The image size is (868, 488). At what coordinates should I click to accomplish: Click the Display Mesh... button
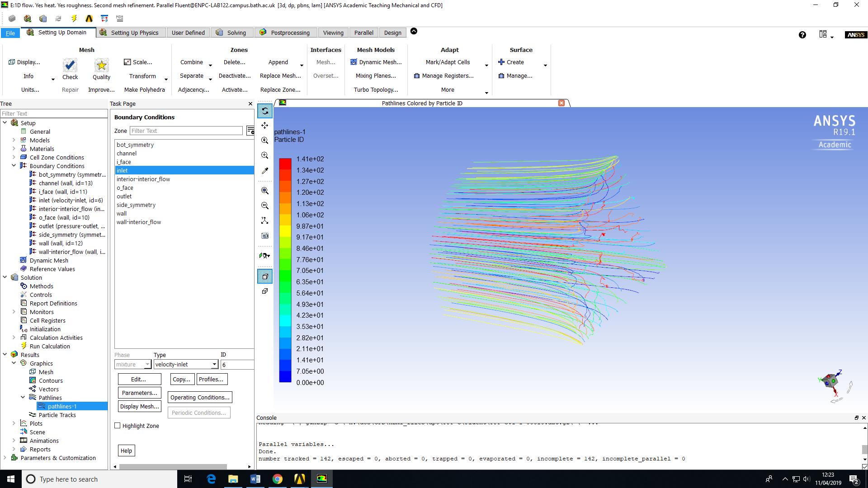(139, 406)
